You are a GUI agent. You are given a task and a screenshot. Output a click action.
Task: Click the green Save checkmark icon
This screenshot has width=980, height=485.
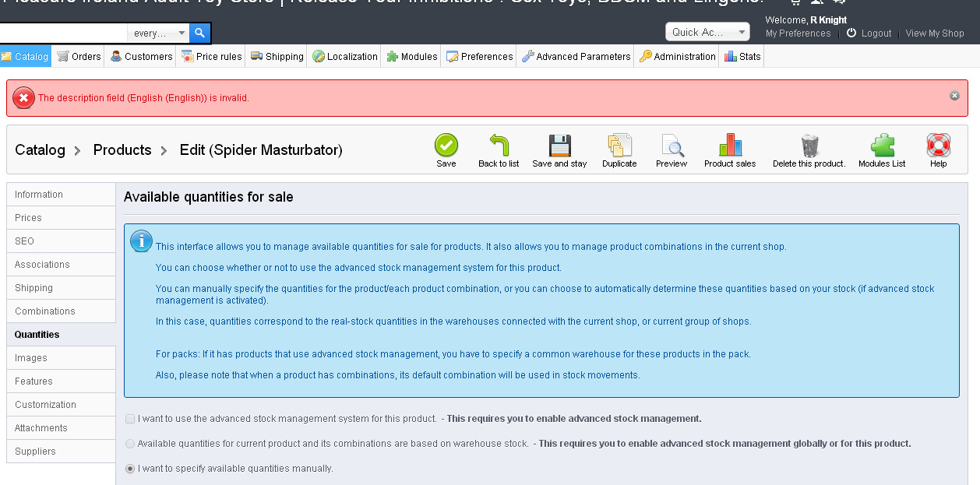tap(446, 145)
